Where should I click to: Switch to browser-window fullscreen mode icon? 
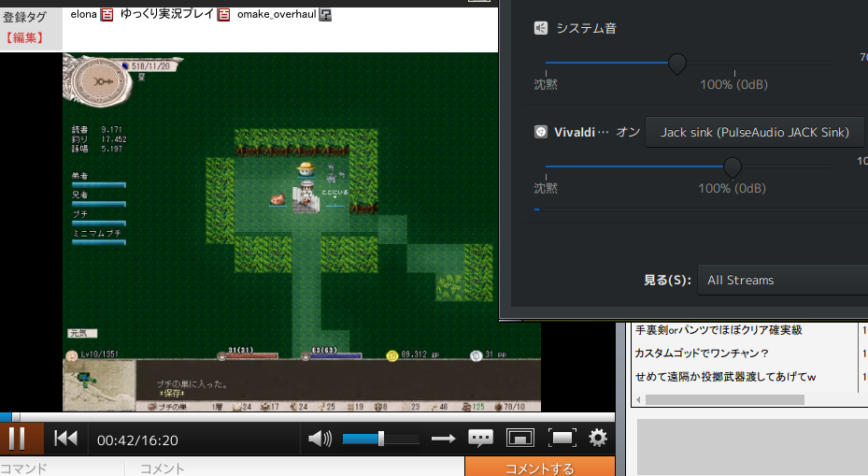(x=519, y=439)
